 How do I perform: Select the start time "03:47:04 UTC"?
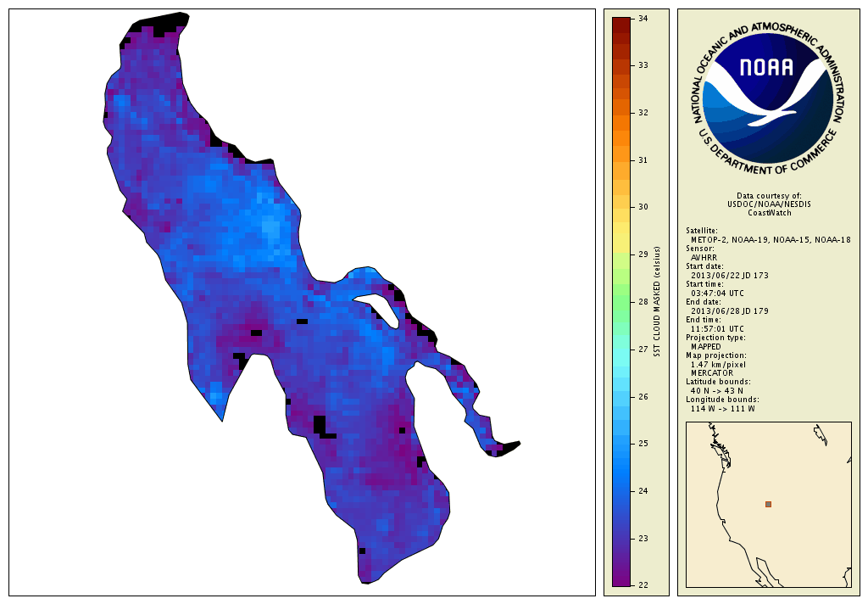tap(717, 294)
